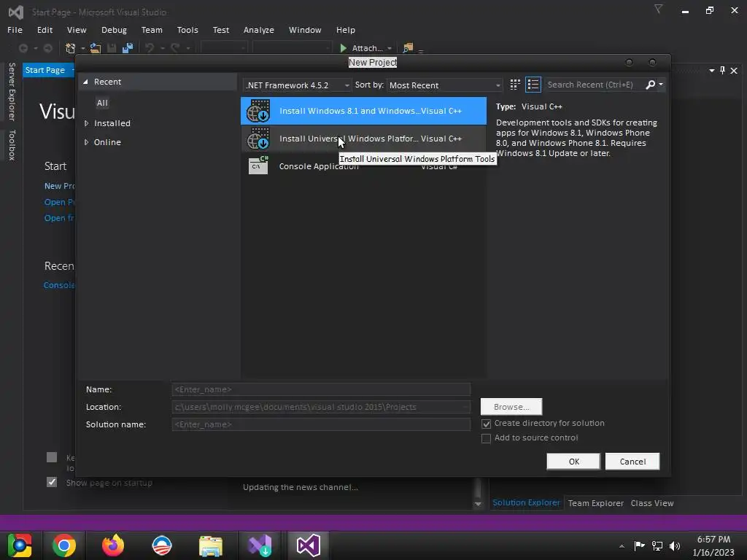747x560 pixels.
Task: Open the search options dropdown arrow
Action: pos(661,85)
